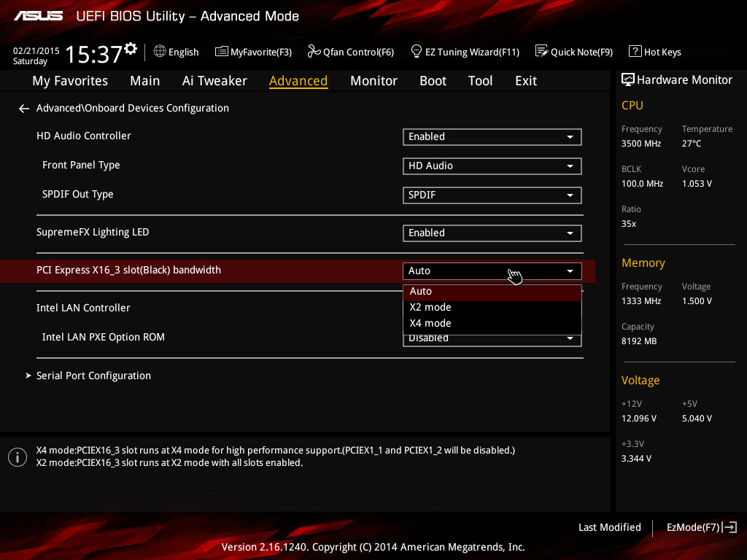Click the CPU temperature value 27°C
This screenshot has height=560, width=747.
tap(692, 144)
